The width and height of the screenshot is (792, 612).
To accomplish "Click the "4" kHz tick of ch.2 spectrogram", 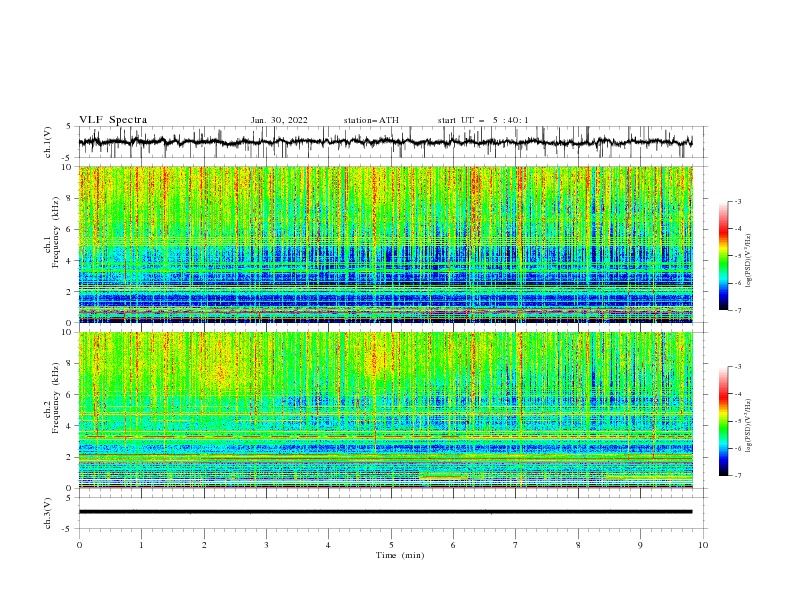I will pyautogui.click(x=70, y=426).
